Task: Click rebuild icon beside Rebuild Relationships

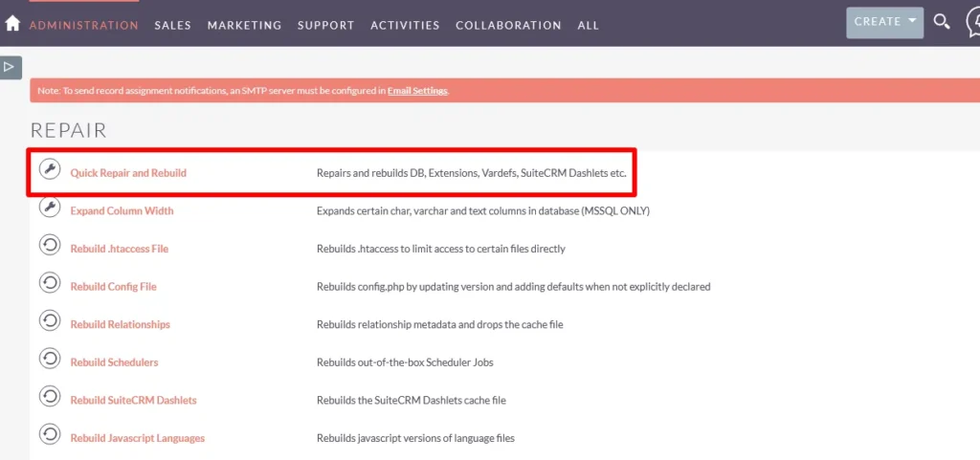Action: pos(50,321)
